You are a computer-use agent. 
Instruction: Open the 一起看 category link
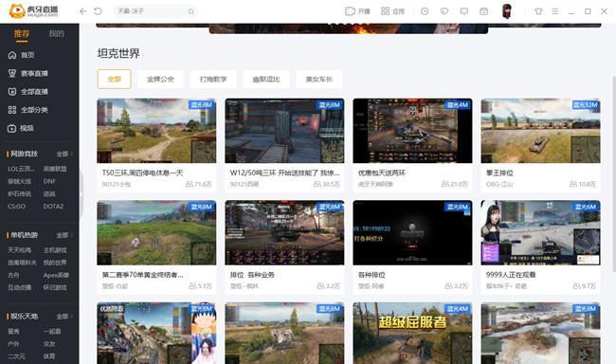(x=52, y=332)
